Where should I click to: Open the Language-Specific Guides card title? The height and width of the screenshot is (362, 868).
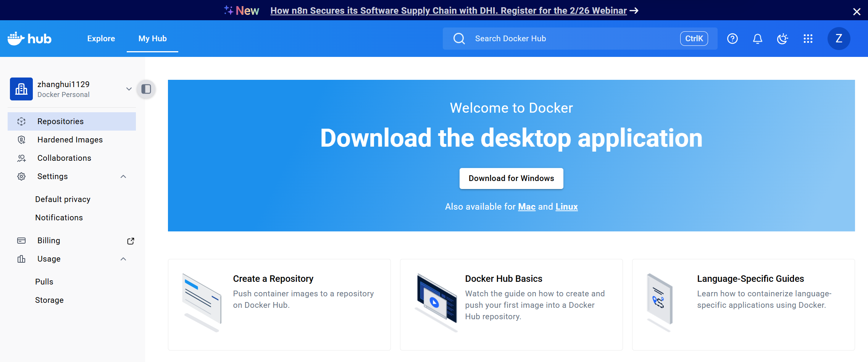[751, 279]
